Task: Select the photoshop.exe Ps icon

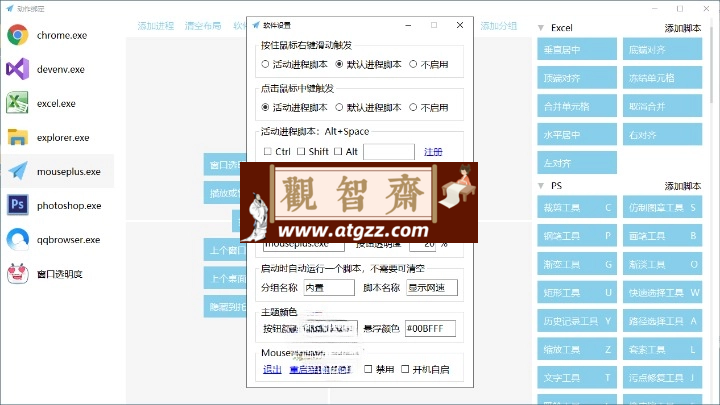Action: (18, 205)
